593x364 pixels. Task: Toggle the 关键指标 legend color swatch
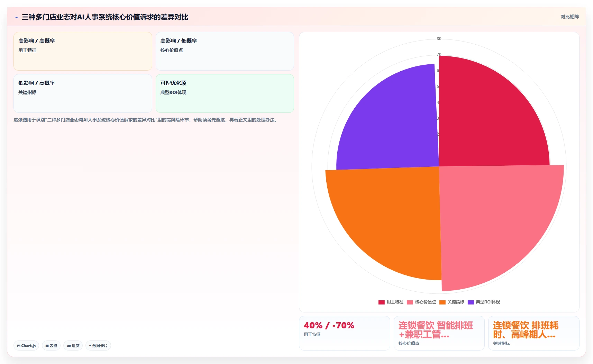[442, 302]
